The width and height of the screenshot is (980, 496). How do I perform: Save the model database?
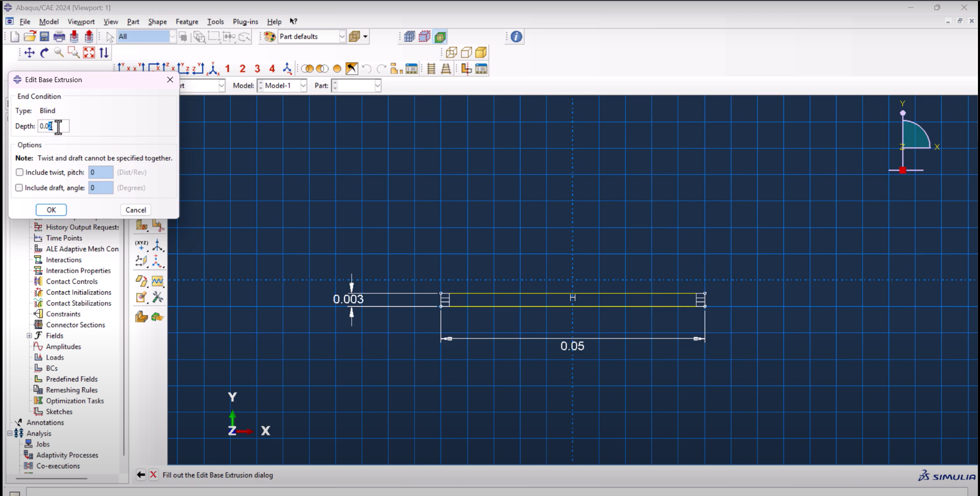[44, 36]
